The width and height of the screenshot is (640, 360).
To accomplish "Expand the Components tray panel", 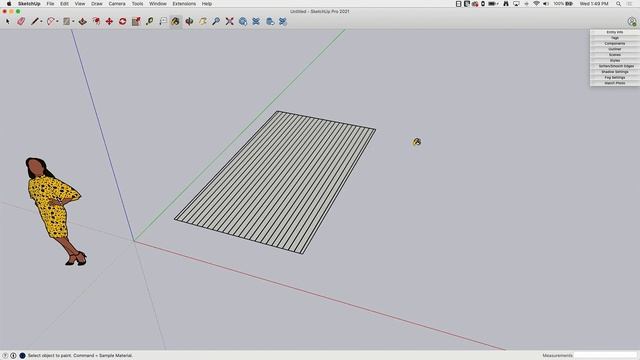I will click(x=615, y=43).
